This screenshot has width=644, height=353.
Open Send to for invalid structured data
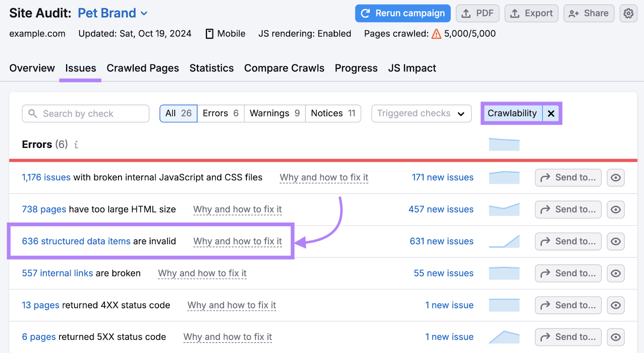pos(568,241)
